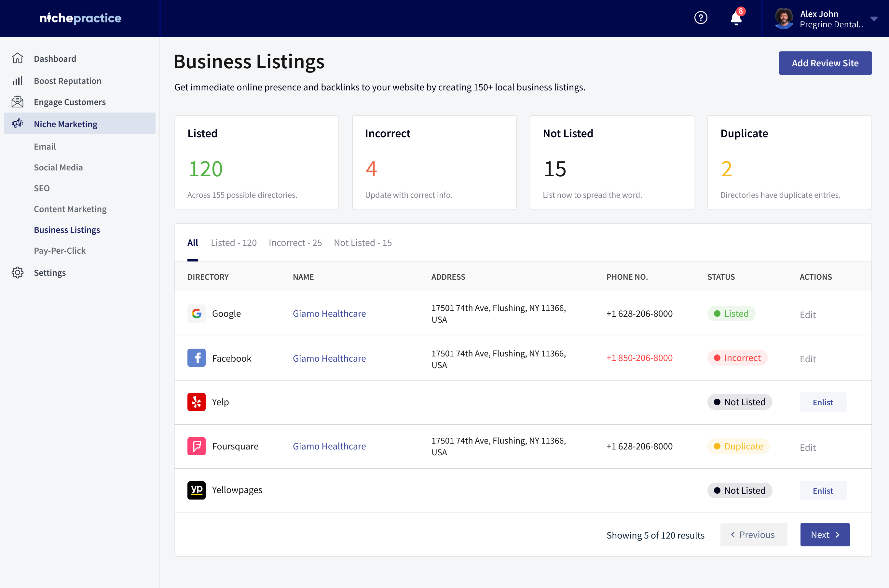Click the Yelp directory logo
The width and height of the screenshot is (889, 588).
pyautogui.click(x=196, y=402)
